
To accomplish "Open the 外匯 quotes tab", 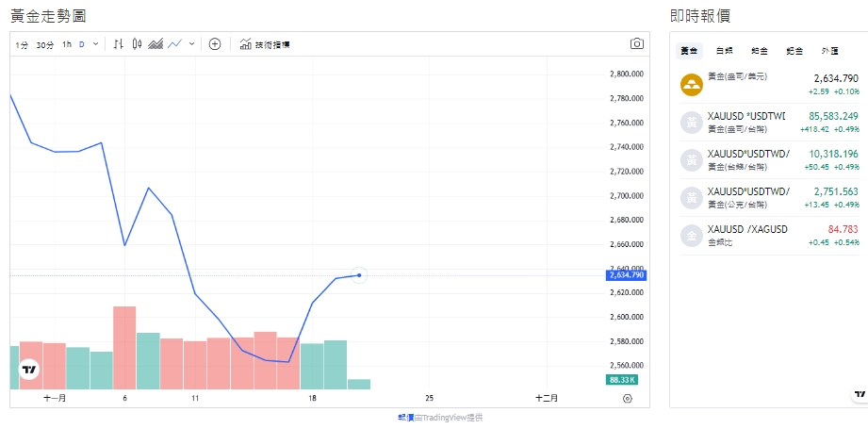I will click(829, 51).
